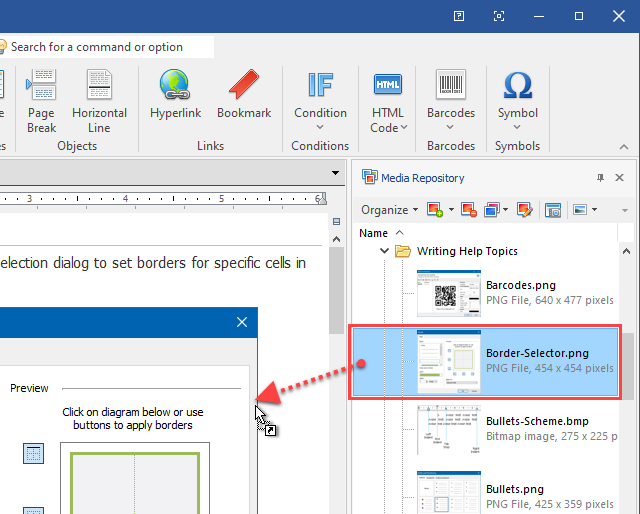Click the Border-Selector.png thumbnail
640x514 pixels.
pyautogui.click(x=449, y=362)
